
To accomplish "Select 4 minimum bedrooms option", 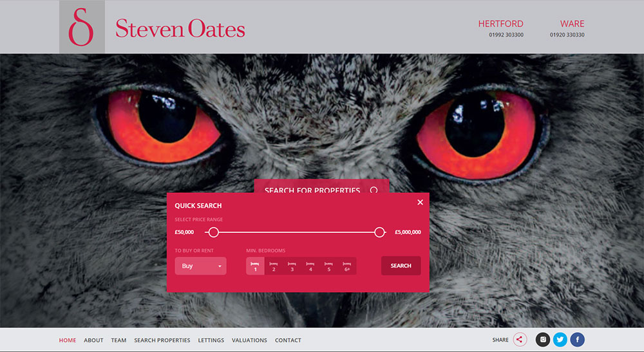I will (x=310, y=266).
